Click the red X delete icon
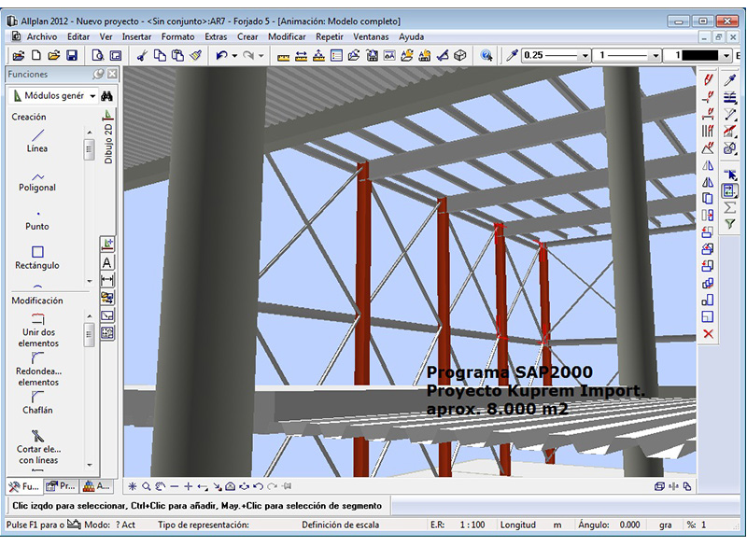 pyautogui.click(x=708, y=334)
